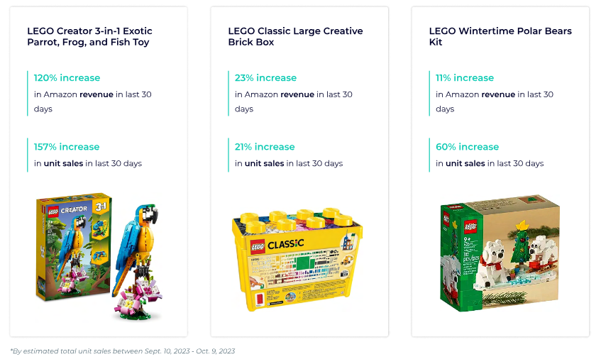This screenshot has height=364, width=601.
Task: Click the standalone parrot figure beside the box
Action: click(x=138, y=262)
